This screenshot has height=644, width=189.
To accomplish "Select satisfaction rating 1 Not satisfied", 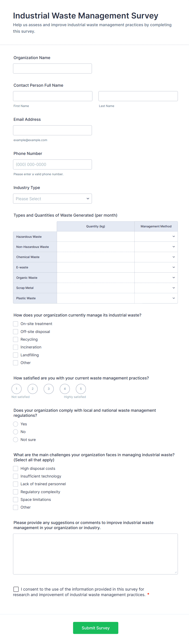I will [x=16, y=389].
